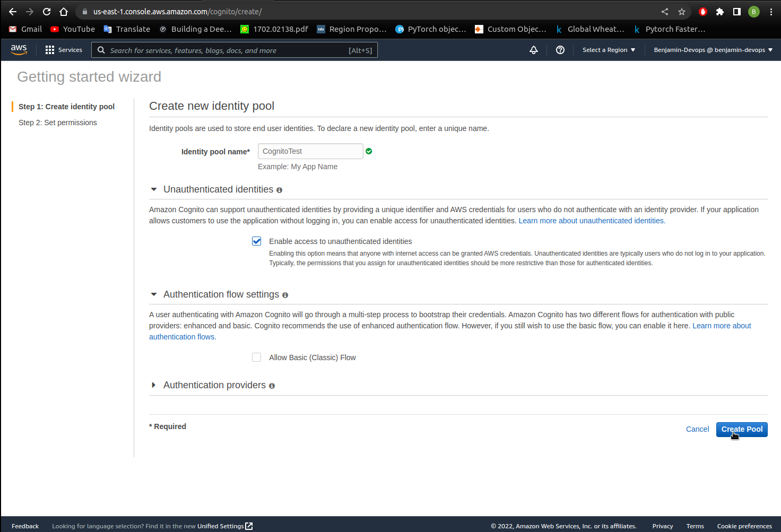This screenshot has width=781, height=532.
Task: Open the YouTube bookmark
Action: click(73, 29)
